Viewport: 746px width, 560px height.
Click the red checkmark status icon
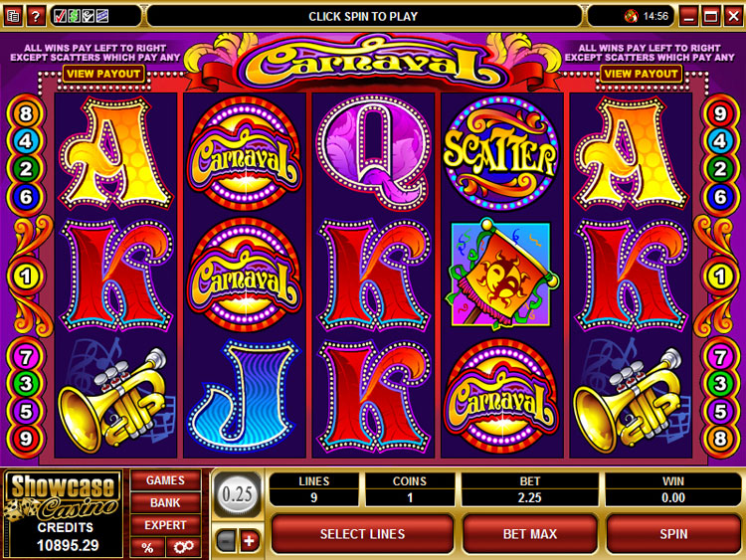click(61, 16)
